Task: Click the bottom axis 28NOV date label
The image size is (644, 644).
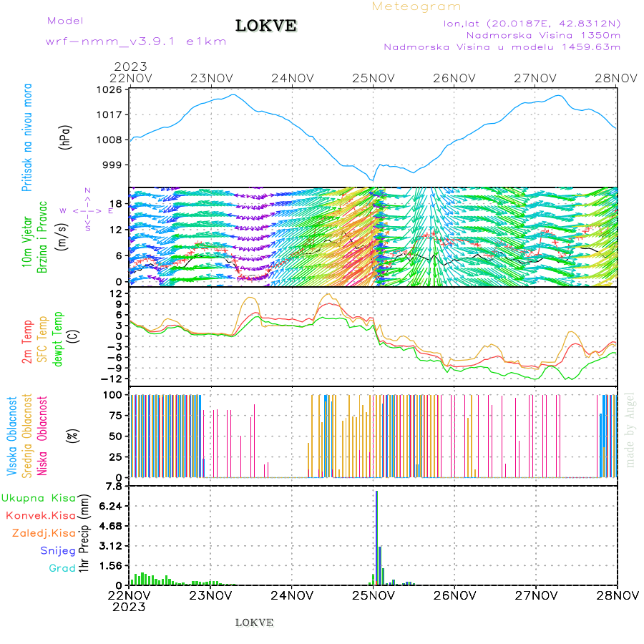Action: pos(618,595)
